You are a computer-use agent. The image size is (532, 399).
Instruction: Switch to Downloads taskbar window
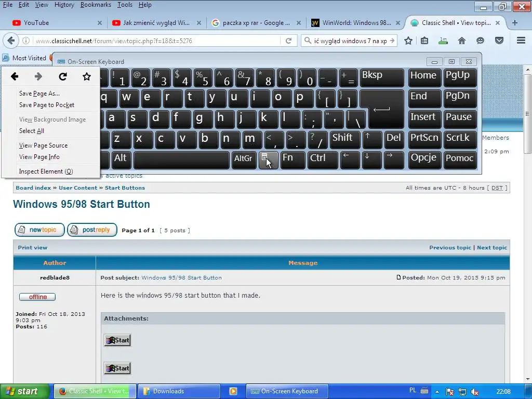click(x=179, y=391)
